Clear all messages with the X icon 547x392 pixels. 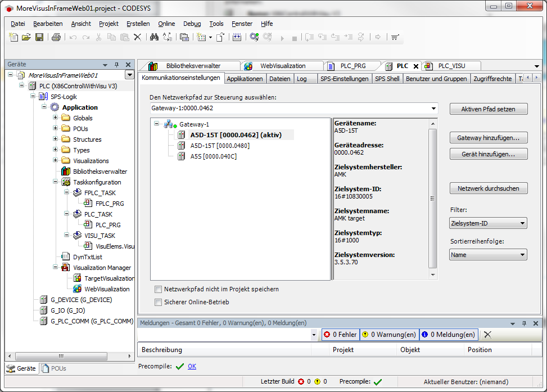488,335
